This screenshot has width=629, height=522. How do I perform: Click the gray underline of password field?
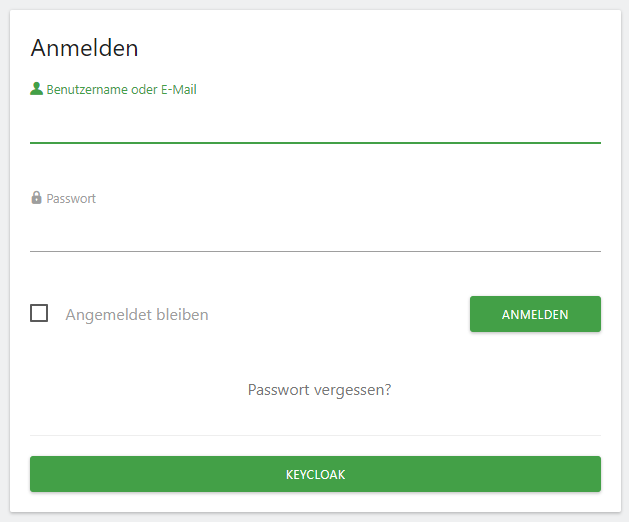[315, 252]
